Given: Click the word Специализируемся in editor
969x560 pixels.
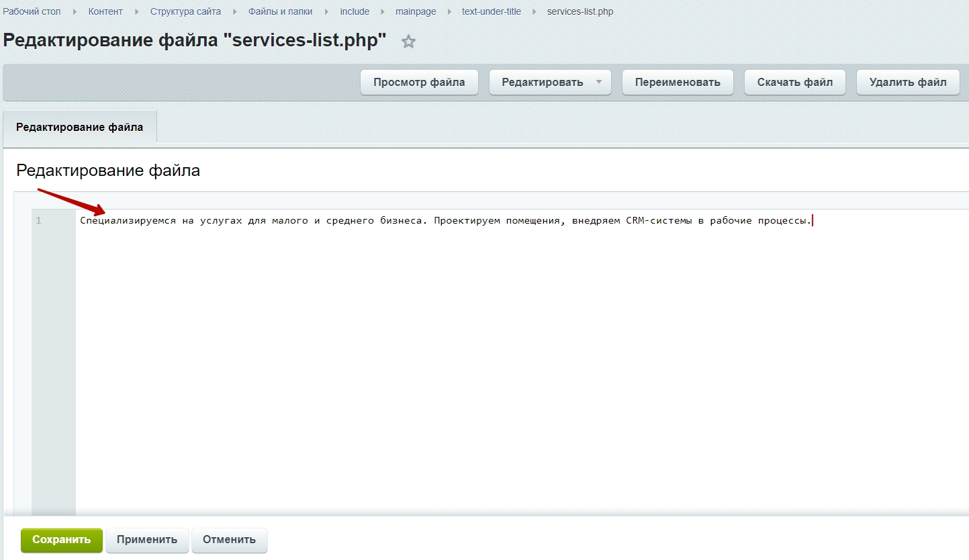Looking at the screenshot, I should click(128, 220).
